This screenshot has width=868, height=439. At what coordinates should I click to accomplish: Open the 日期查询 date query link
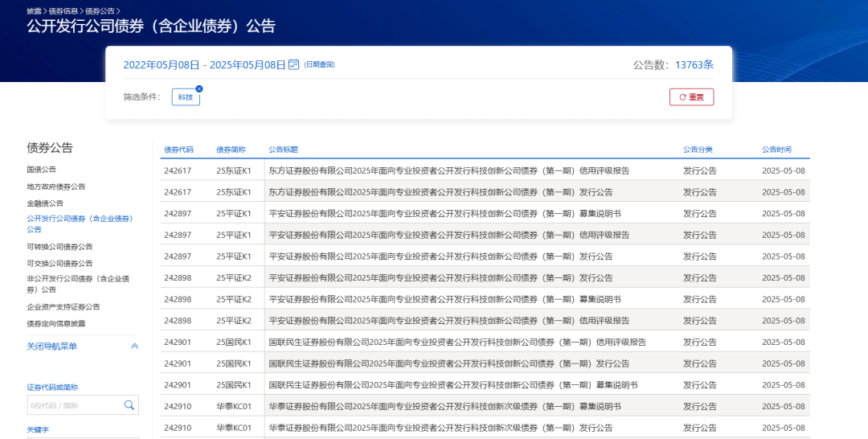click(x=319, y=64)
